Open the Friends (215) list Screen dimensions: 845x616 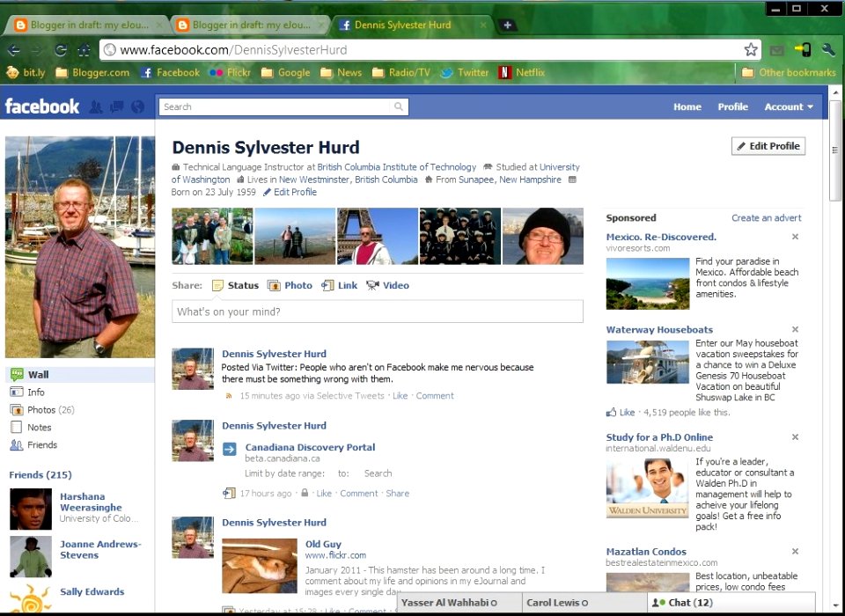40,475
